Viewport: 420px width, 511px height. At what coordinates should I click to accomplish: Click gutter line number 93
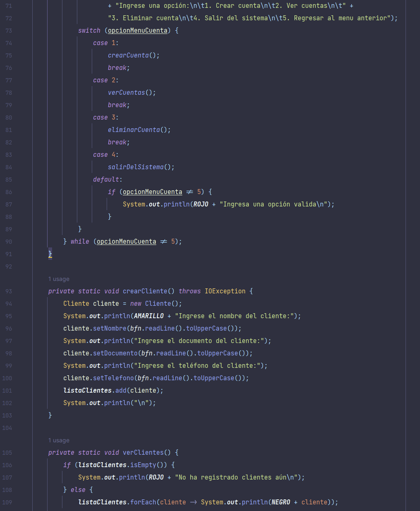(x=9, y=291)
